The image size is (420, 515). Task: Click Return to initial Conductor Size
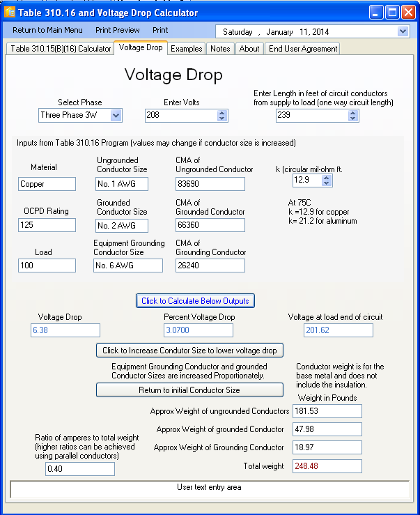tap(189, 390)
